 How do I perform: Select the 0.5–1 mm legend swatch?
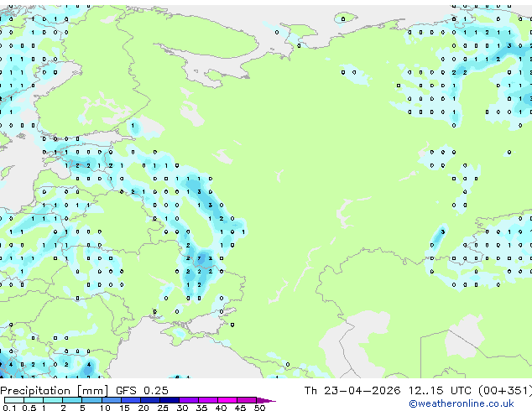[x=34, y=400]
